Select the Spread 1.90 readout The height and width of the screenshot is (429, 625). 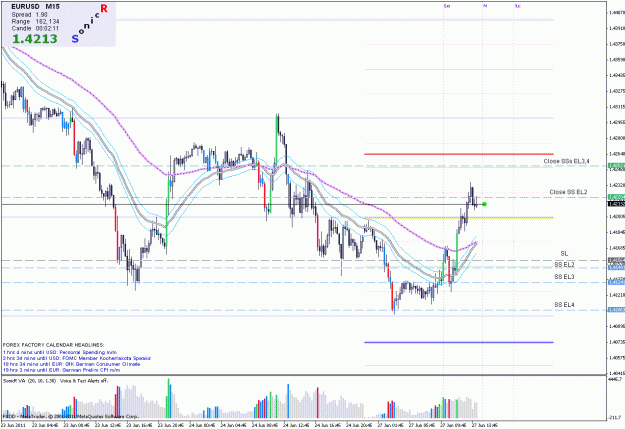[29, 15]
